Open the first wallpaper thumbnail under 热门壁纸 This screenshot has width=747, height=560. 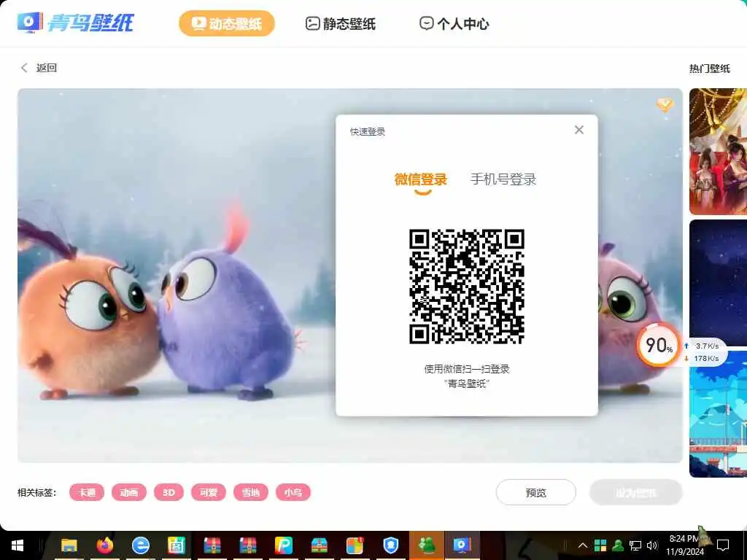[718, 152]
